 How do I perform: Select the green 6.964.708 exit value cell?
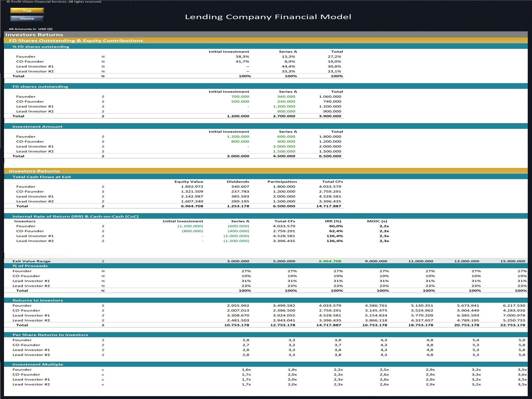pyautogui.click(x=330, y=261)
